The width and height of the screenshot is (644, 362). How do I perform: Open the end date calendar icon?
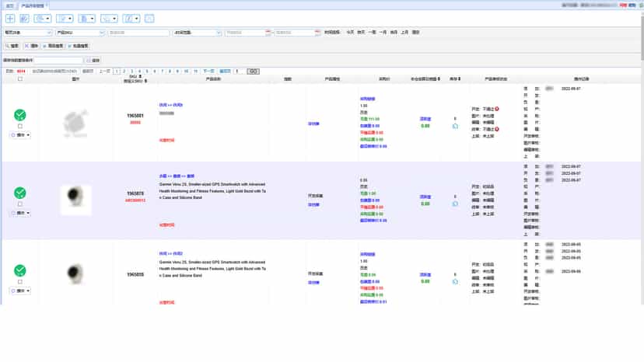tap(317, 33)
